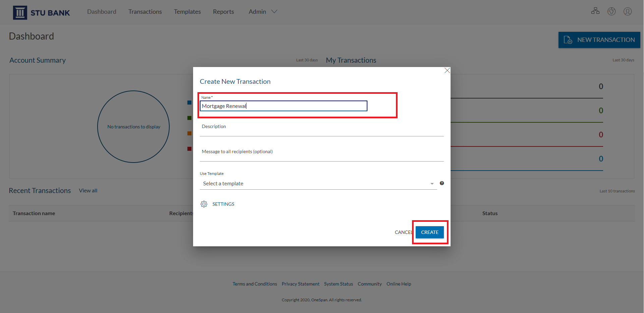Image resolution: width=644 pixels, height=313 pixels.
Task: Open the Templates menu item
Action: coord(187,12)
